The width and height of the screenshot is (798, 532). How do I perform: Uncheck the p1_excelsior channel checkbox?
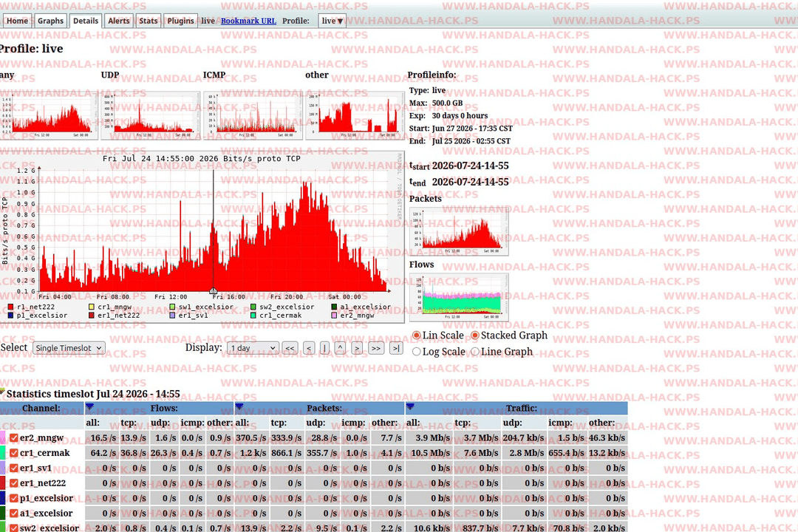[x=14, y=499]
